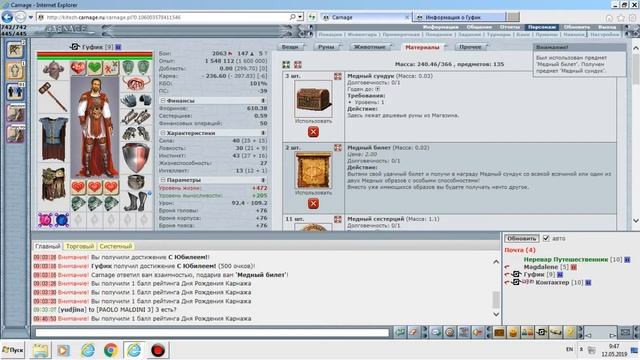The image size is (640, 360).
Task: Click player Неревар Путешественник in the list
Action: point(566,259)
